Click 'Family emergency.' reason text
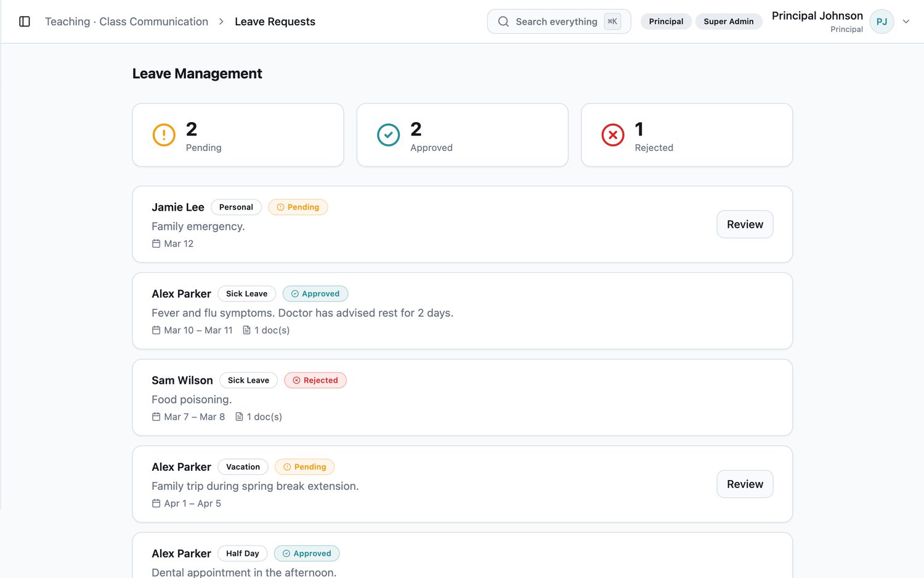 pyautogui.click(x=198, y=226)
